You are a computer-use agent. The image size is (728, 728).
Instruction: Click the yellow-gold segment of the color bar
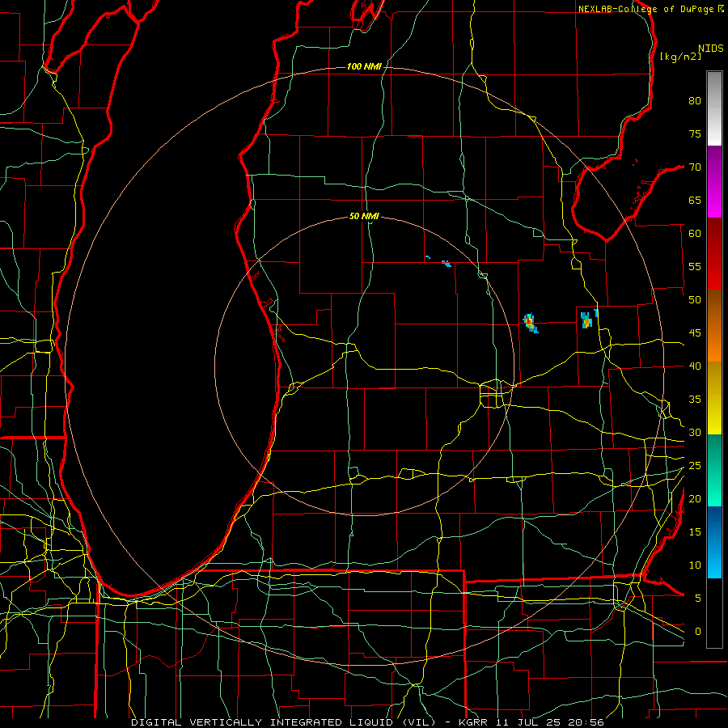coord(714,398)
